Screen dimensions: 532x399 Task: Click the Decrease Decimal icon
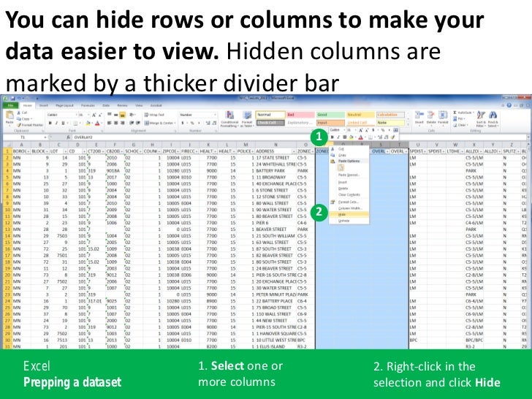coord(213,123)
